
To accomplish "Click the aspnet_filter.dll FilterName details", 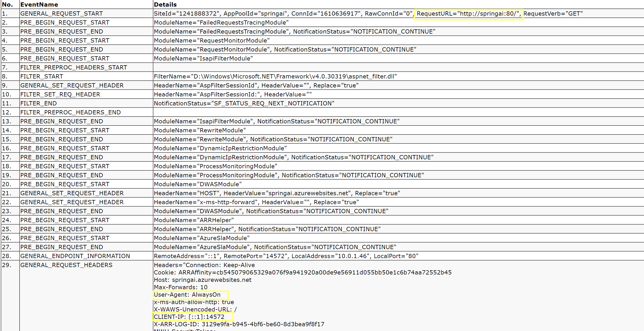I will pos(275,76).
